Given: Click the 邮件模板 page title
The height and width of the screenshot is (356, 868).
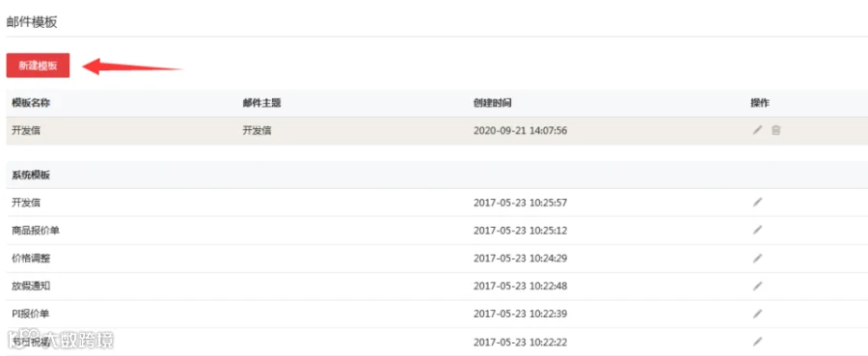Looking at the screenshot, I should 32,22.
